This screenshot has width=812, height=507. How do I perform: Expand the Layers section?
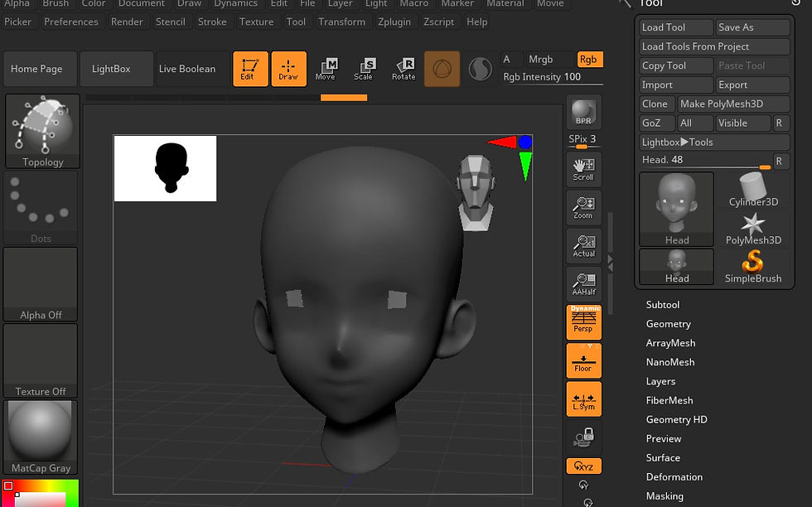[660, 381]
